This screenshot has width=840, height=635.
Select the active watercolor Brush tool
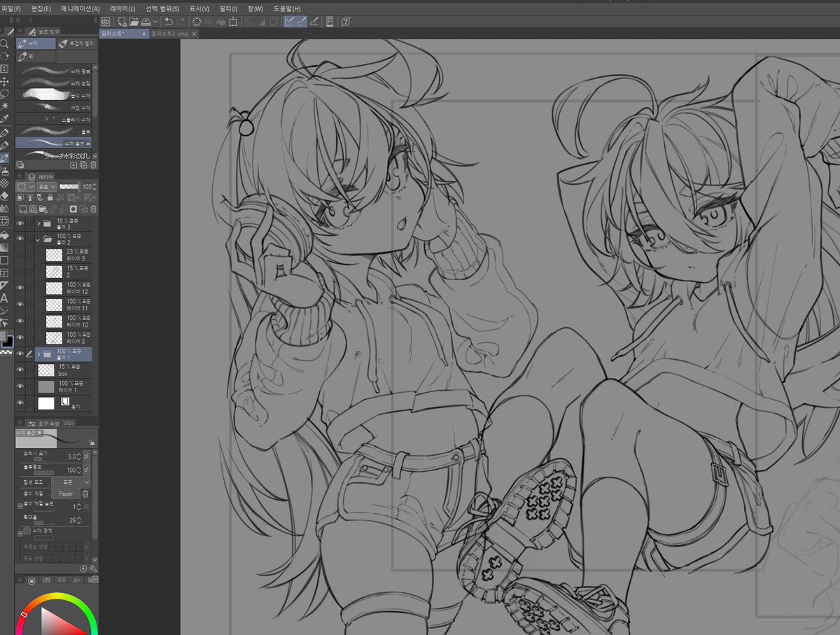click(5, 158)
